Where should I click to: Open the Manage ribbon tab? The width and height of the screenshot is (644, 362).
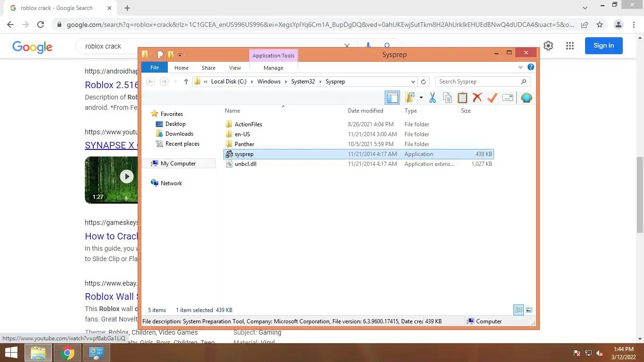(x=273, y=68)
